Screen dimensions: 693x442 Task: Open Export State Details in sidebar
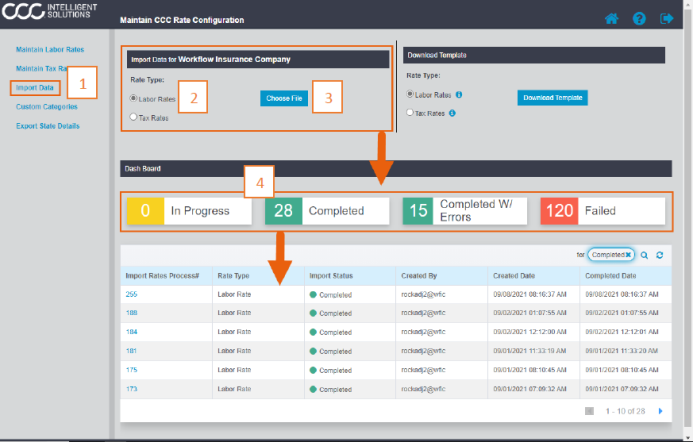pyautogui.click(x=47, y=126)
